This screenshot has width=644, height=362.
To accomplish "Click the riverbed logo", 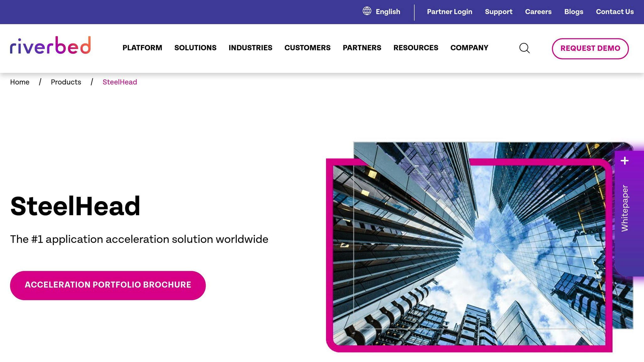I will pos(50,46).
